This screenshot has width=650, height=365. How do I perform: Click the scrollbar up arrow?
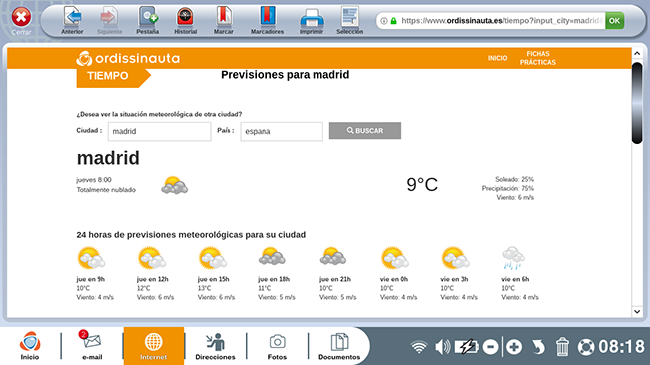coord(637,54)
